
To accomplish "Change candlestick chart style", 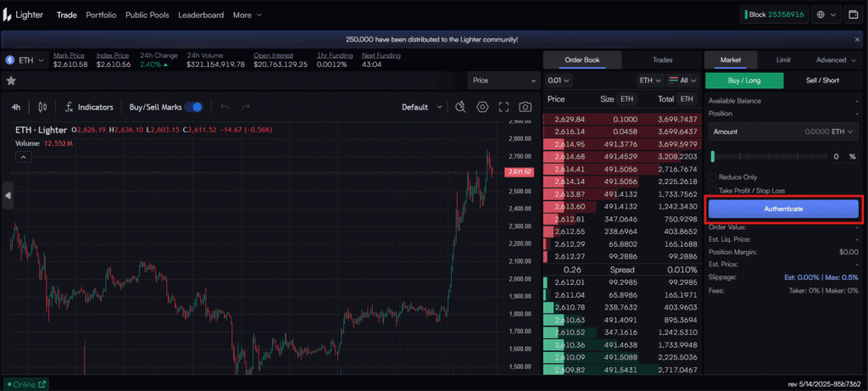I will pyautogui.click(x=42, y=107).
